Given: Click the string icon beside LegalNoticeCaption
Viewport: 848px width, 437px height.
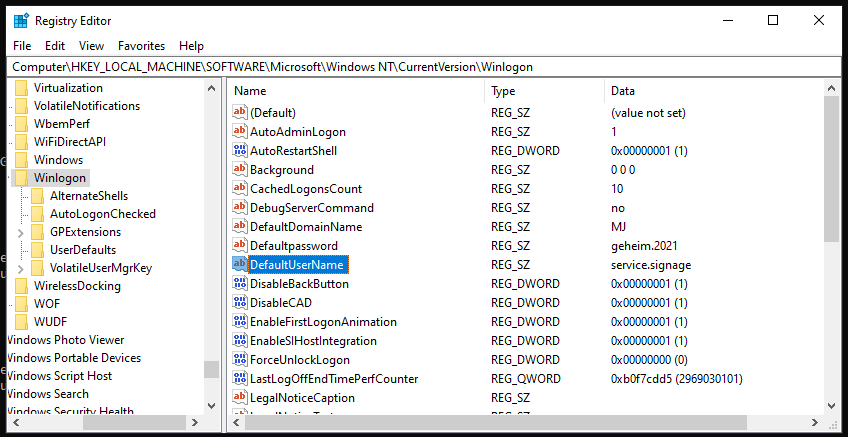Looking at the screenshot, I should tap(240, 398).
